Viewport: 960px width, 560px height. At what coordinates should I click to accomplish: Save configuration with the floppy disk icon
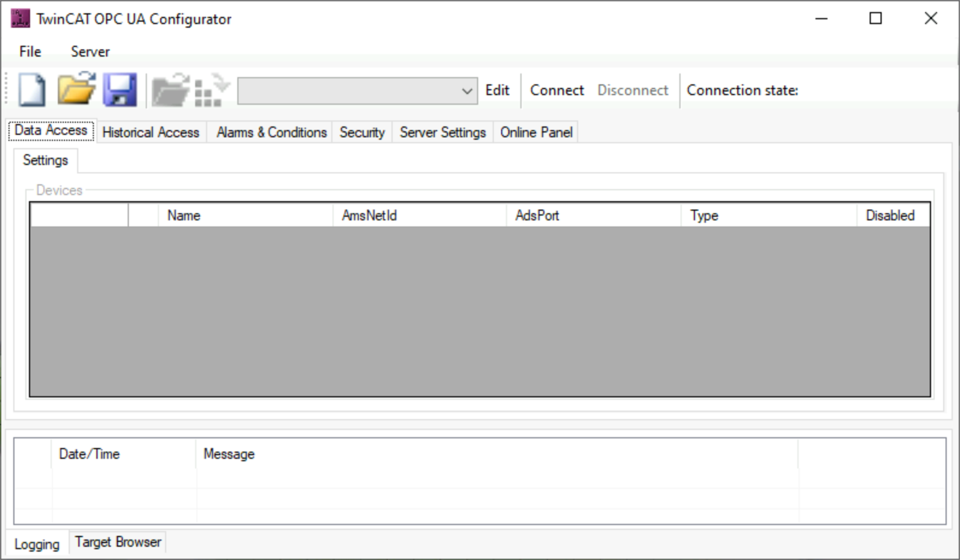pyautogui.click(x=120, y=90)
